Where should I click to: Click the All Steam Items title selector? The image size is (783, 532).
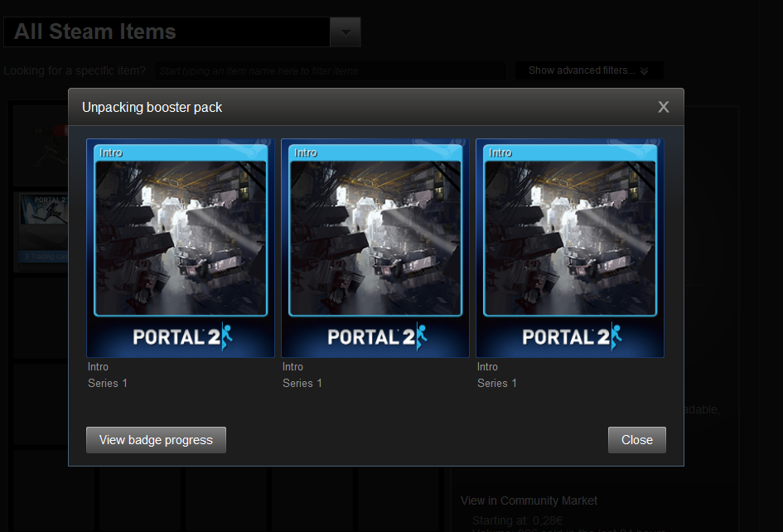pyautogui.click(x=166, y=31)
